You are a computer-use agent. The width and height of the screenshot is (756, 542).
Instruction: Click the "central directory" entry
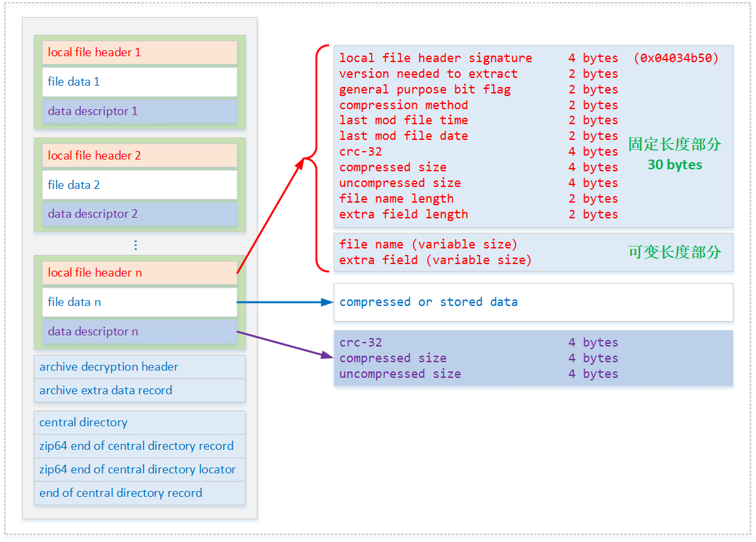(139, 422)
